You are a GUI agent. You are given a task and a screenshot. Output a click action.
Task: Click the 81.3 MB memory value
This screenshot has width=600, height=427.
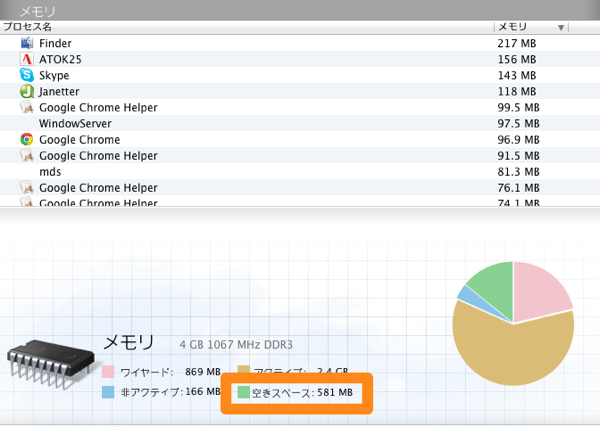point(518,172)
